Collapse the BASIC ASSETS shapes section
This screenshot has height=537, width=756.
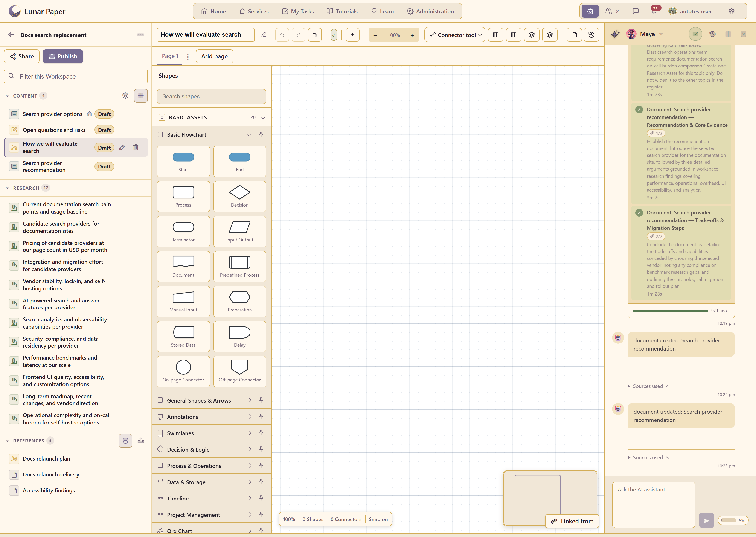[x=263, y=118]
